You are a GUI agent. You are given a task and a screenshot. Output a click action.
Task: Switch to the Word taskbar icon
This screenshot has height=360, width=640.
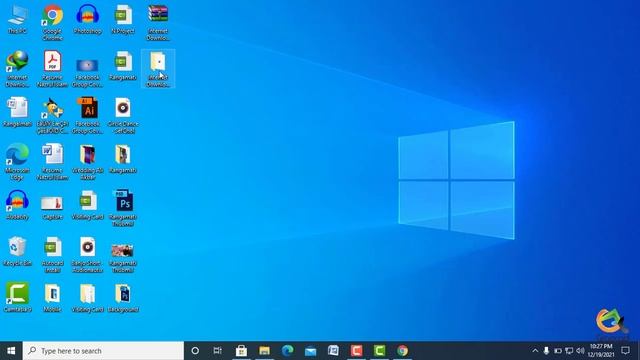click(333, 351)
